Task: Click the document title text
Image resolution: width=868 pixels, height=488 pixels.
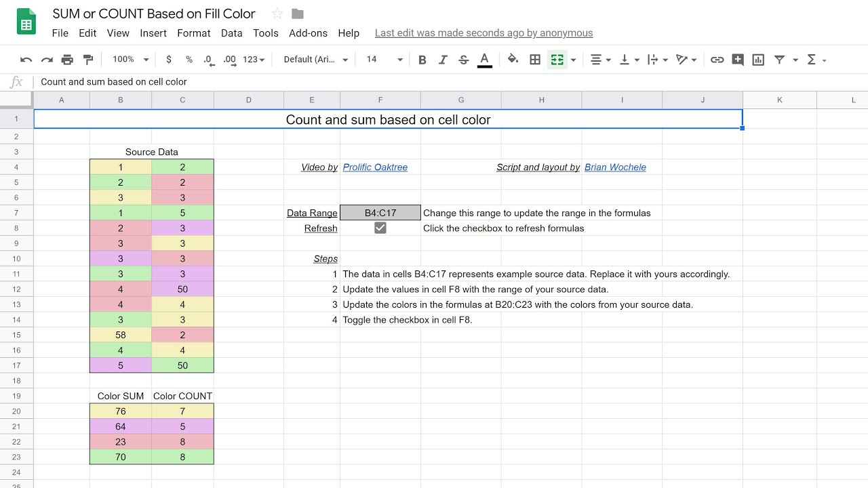Action: [x=154, y=14]
